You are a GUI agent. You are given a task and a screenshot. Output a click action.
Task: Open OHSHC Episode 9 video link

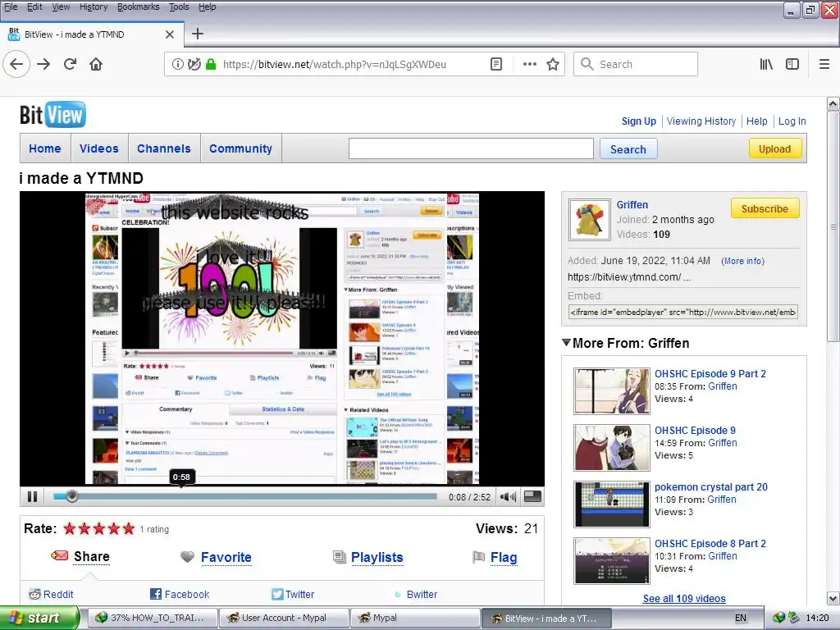695,430
